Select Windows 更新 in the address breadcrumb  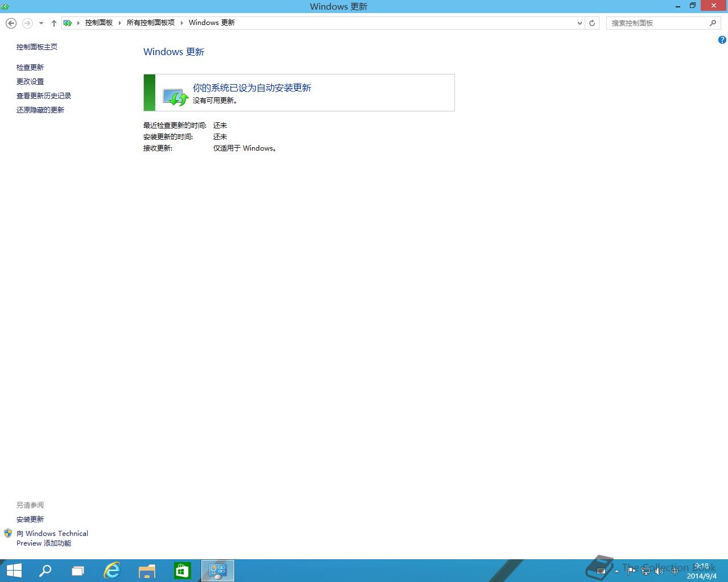212,23
